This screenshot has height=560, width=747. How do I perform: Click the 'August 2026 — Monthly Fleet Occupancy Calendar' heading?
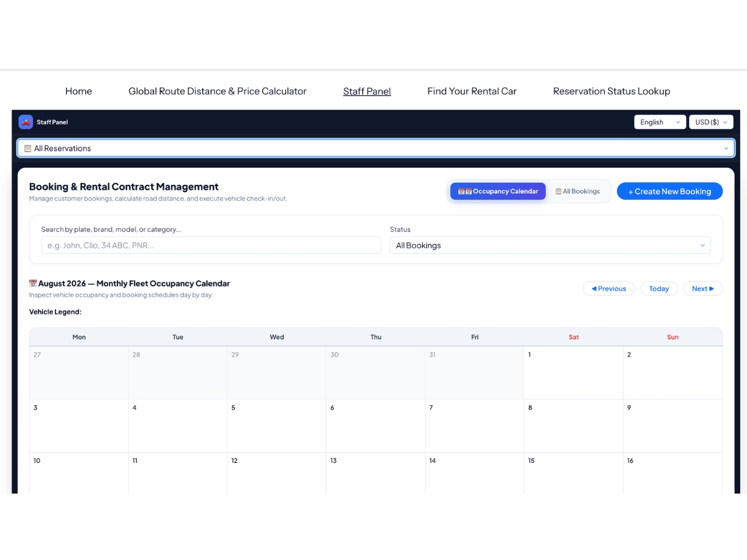[129, 284]
